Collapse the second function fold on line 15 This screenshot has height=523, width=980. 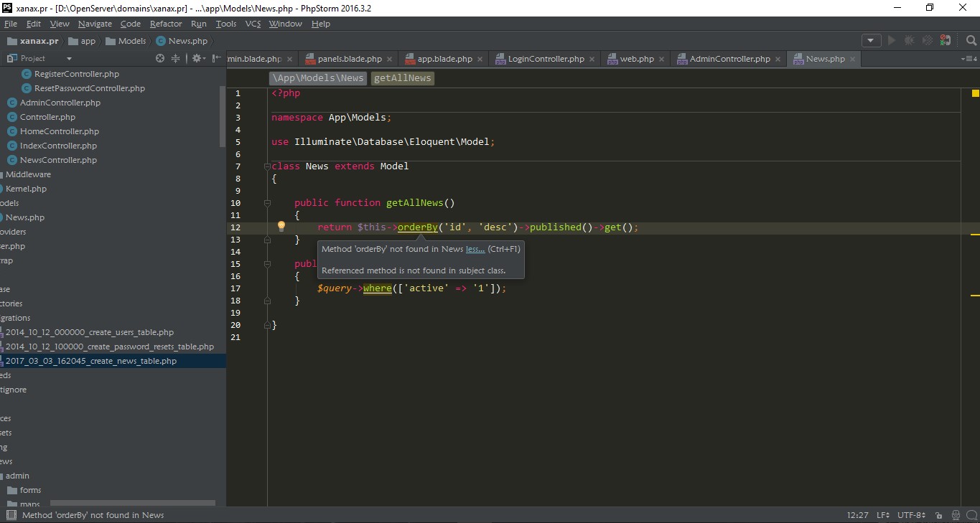click(267, 264)
